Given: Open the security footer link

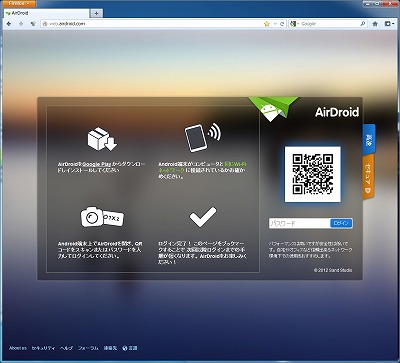Looking at the screenshot, I should (x=43, y=348).
